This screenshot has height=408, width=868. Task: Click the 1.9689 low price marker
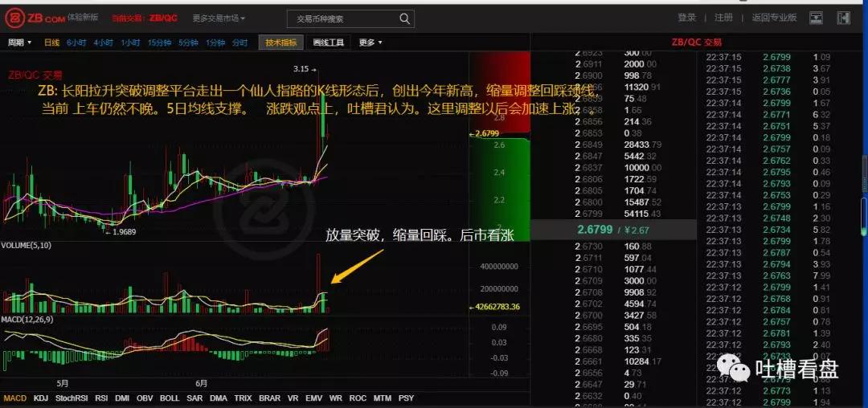point(120,232)
